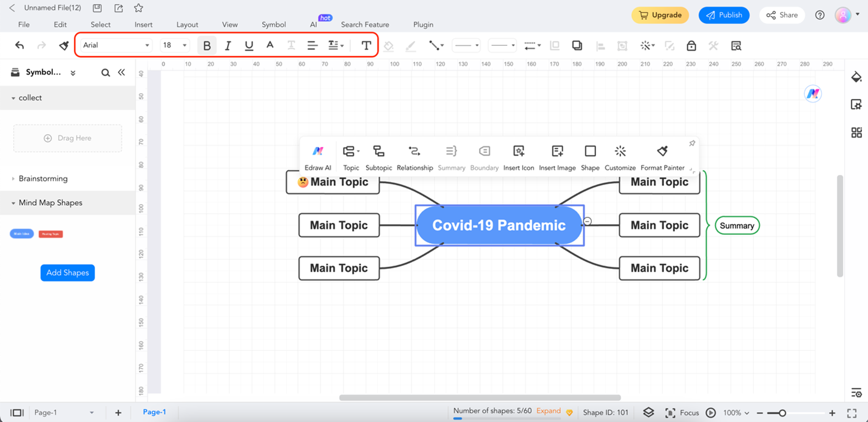
Task: Click the save icon in title bar
Action: tap(97, 8)
